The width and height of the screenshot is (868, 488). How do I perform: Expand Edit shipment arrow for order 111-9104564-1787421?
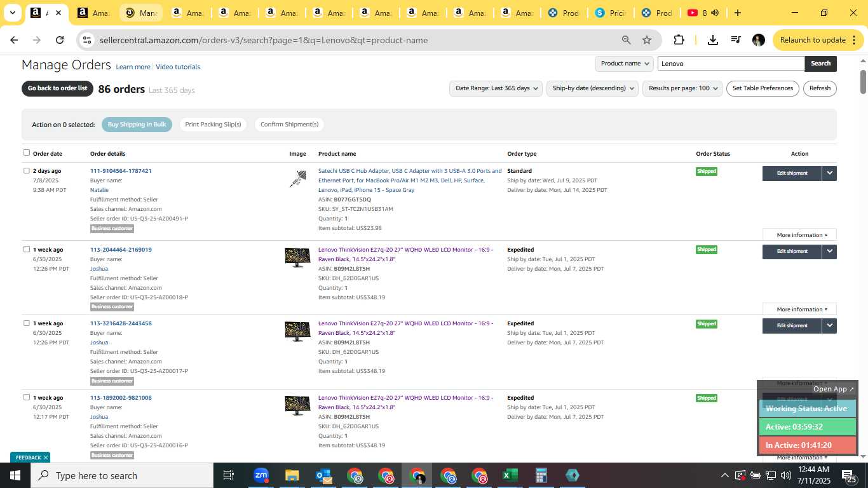click(829, 173)
